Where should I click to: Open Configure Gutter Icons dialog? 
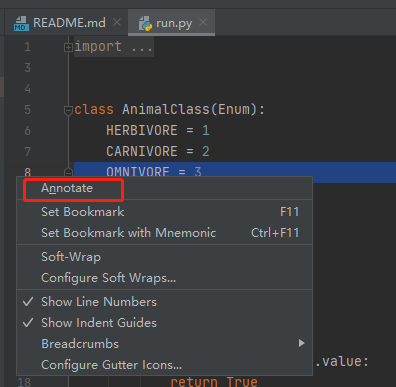pos(164,365)
